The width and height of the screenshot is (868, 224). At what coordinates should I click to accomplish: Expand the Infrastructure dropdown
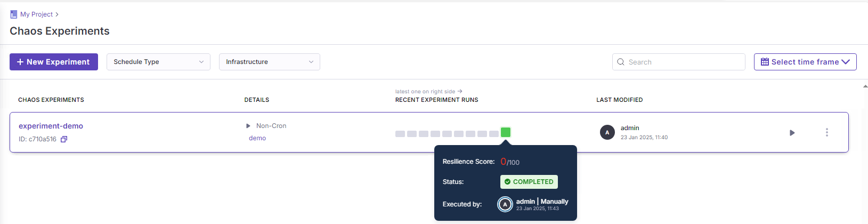(x=269, y=62)
